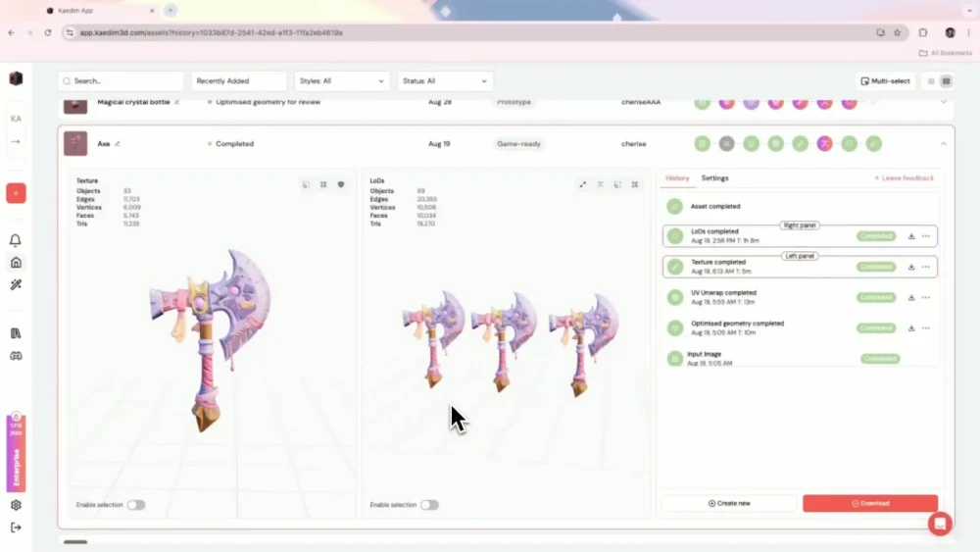Click the grey stage icon in Axe row
The width and height of the screenshot is (980, 552).
726,144
